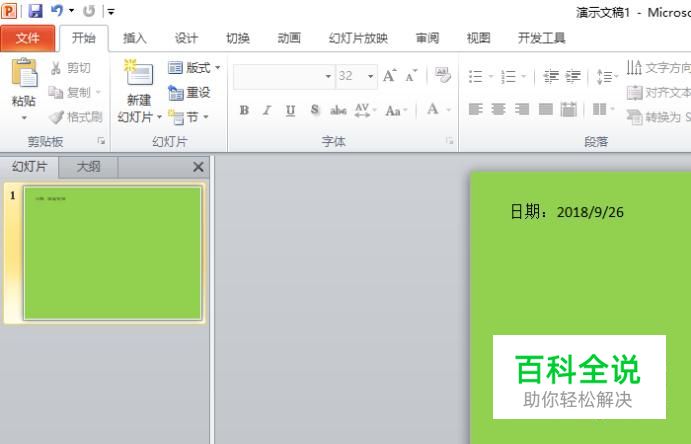
Task: Click the 新建幻灯片 new slide icon
Action: (139, 73)
